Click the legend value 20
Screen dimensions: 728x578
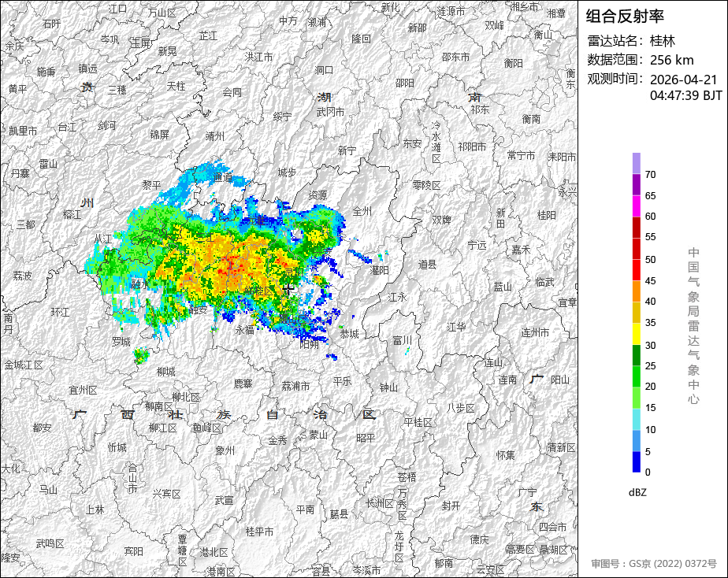tap(651, 387)
